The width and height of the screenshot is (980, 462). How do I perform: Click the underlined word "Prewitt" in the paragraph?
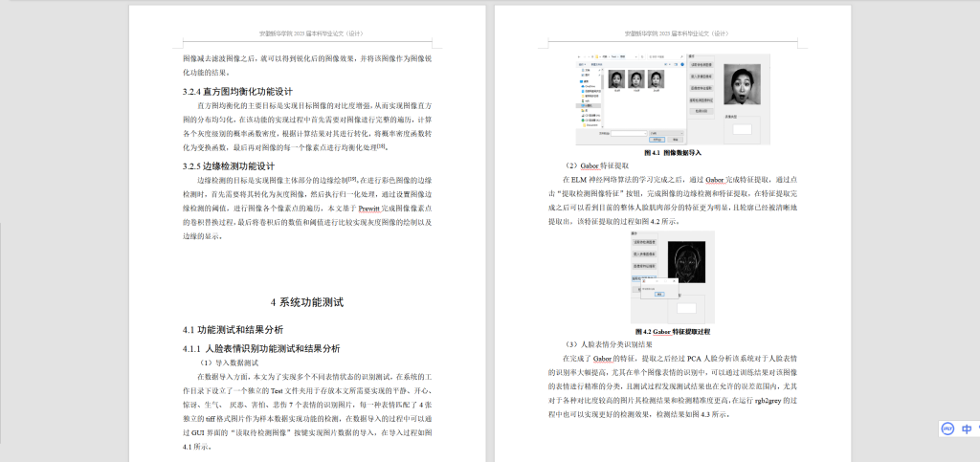point(368,208)
